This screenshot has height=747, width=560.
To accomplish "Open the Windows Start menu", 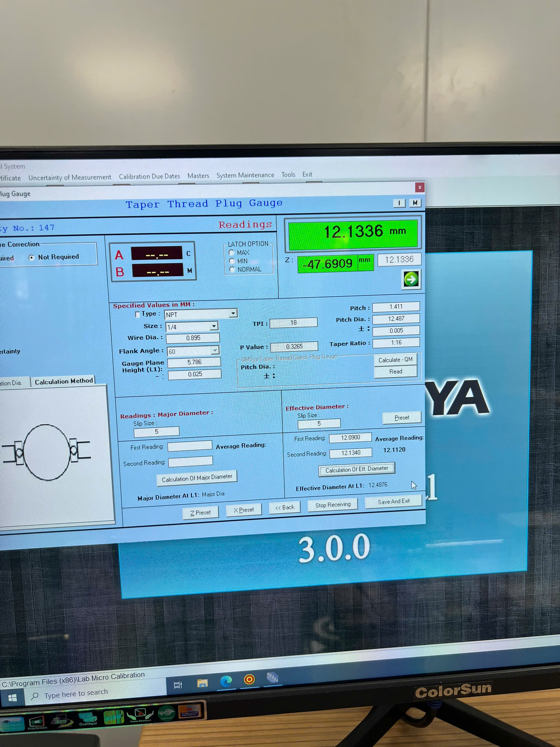I will (x=13, y=698).
